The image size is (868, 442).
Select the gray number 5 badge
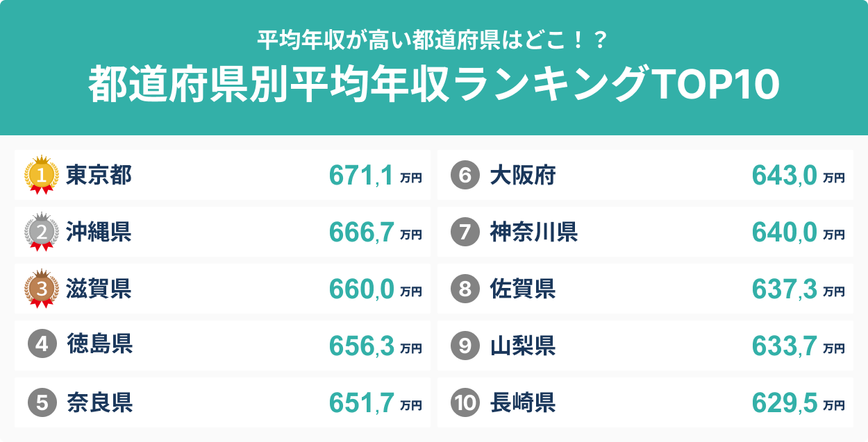point(42,402)
